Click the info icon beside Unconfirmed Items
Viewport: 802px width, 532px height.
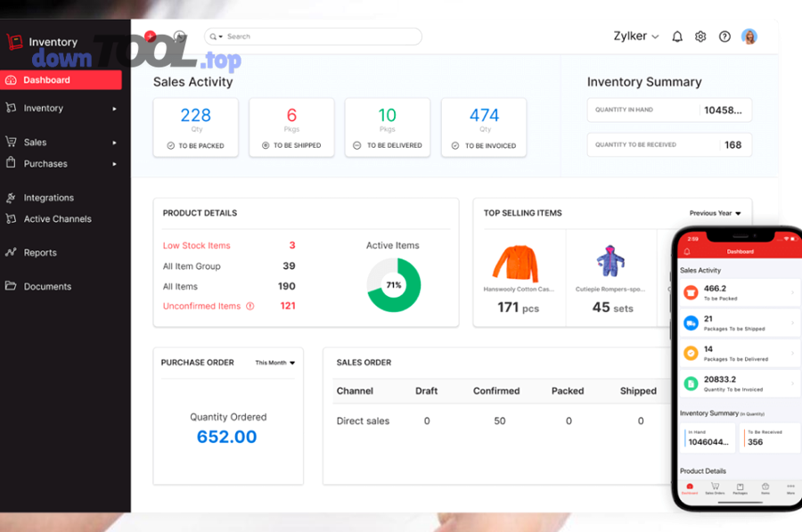click(250, 306)
